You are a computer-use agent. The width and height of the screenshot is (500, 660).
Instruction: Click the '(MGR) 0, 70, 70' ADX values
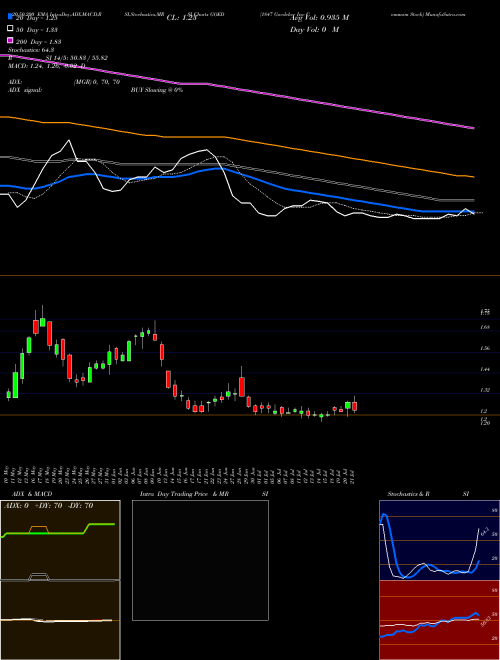(x=96, y=82)
